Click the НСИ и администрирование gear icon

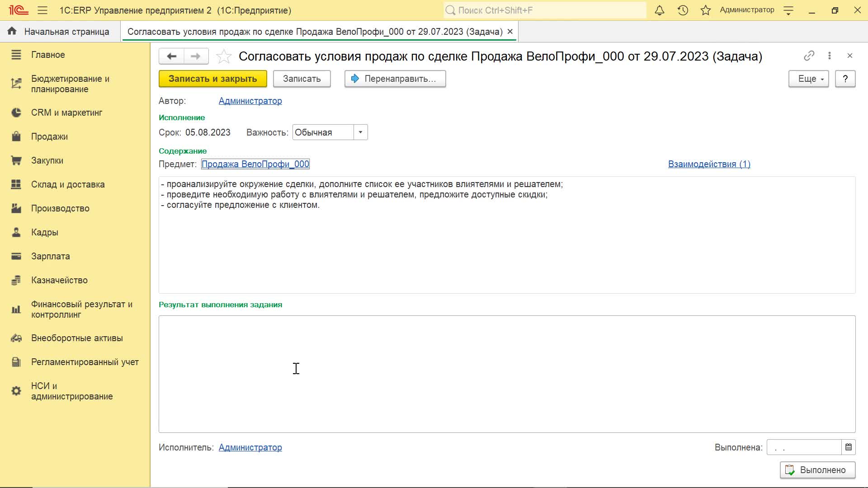(x=16, y=391)
